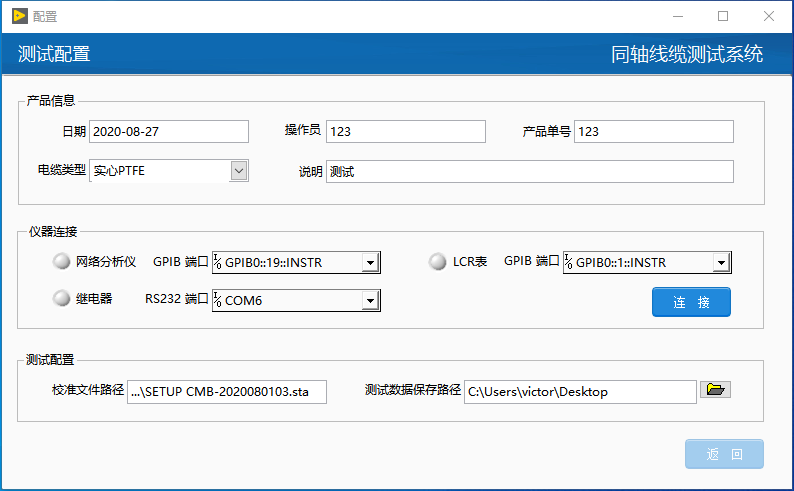The image size is (794, 491).
Task: Click the I/O icon in LCR meter GPIB field
Action: pyautogui.click(x=569, y=263)
